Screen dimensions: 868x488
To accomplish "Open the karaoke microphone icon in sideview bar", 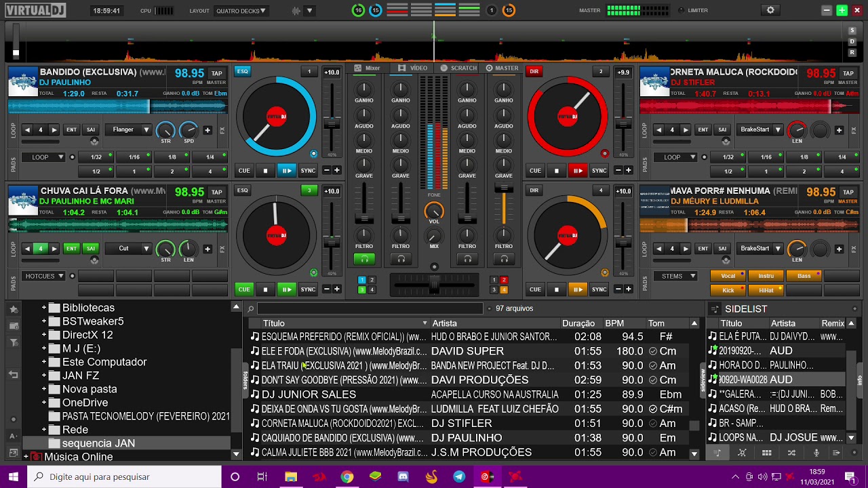I will [816, 453].
